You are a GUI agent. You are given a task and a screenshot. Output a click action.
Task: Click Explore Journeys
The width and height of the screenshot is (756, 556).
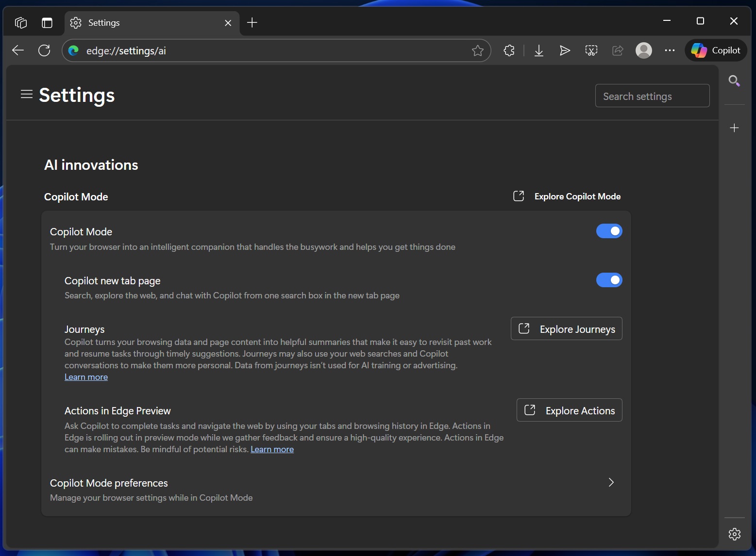566,328
